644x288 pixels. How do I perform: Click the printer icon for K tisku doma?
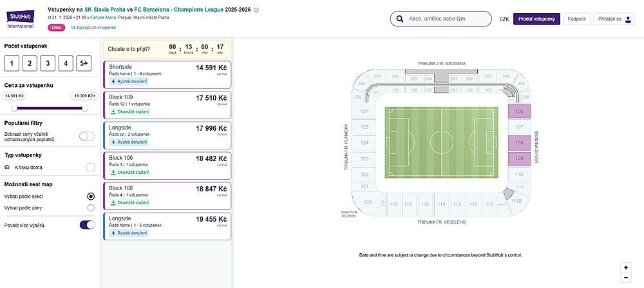click(x=7, y=168)
